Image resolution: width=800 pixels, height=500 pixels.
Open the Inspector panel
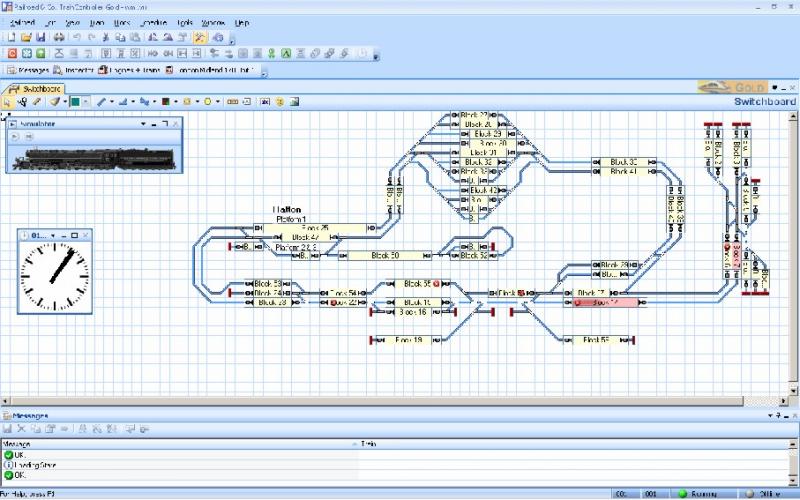[x=73, y=71]
